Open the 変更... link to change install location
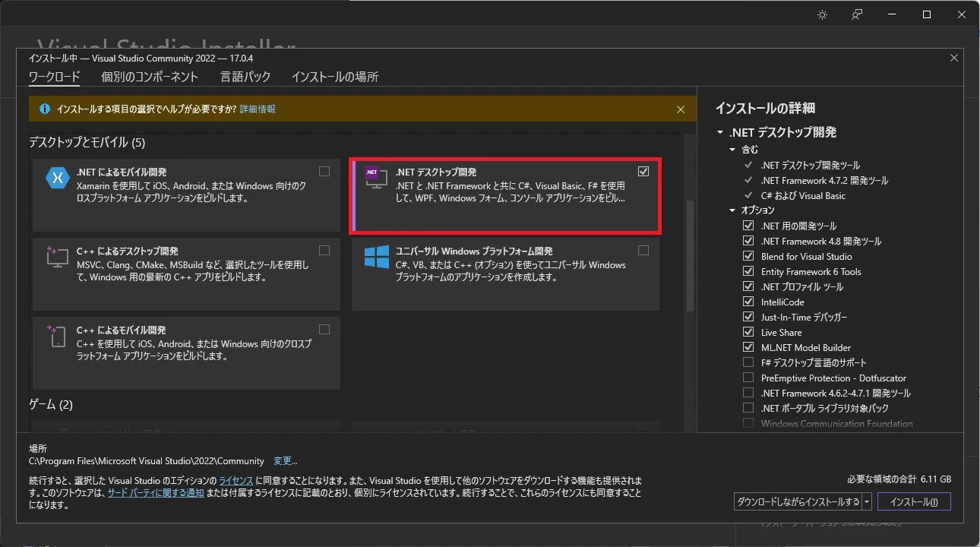Viewport: 980px width, 547px height. (x=285, y=460)
